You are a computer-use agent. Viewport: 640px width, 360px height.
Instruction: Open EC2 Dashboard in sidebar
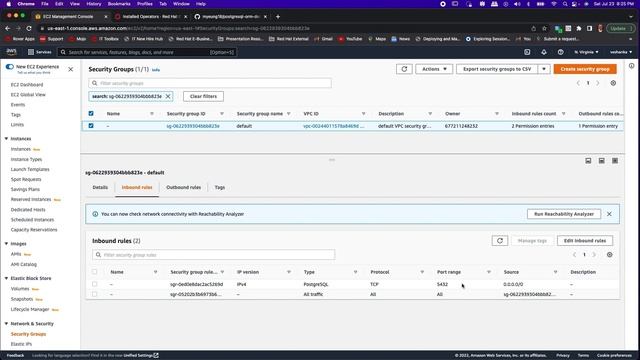pos(27,85)
